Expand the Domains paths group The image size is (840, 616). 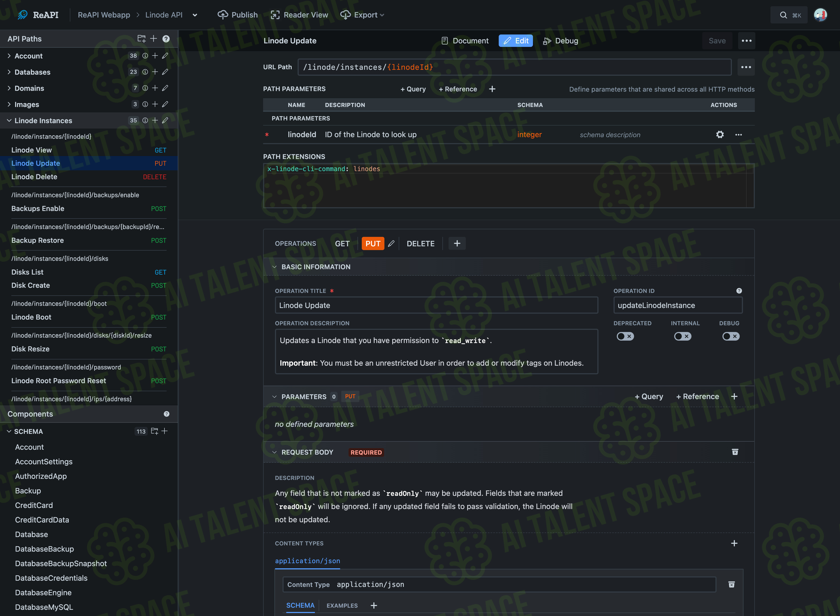coord(9,88)
